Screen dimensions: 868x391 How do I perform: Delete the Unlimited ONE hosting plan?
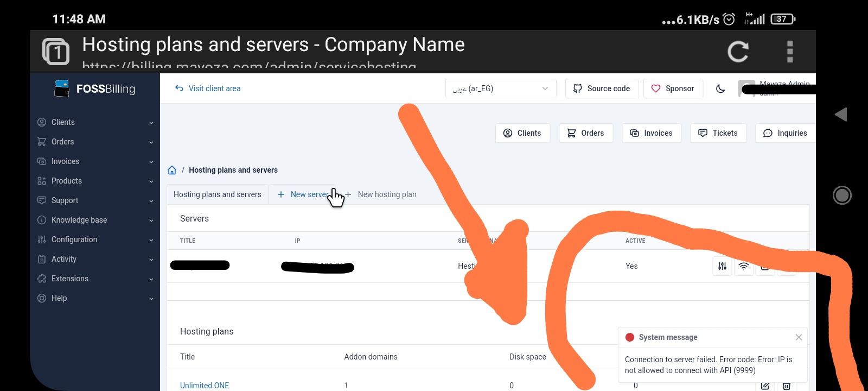coord(787,386)
